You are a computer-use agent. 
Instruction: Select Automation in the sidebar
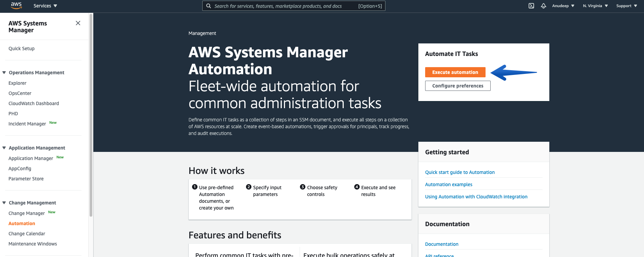[22, 223]
